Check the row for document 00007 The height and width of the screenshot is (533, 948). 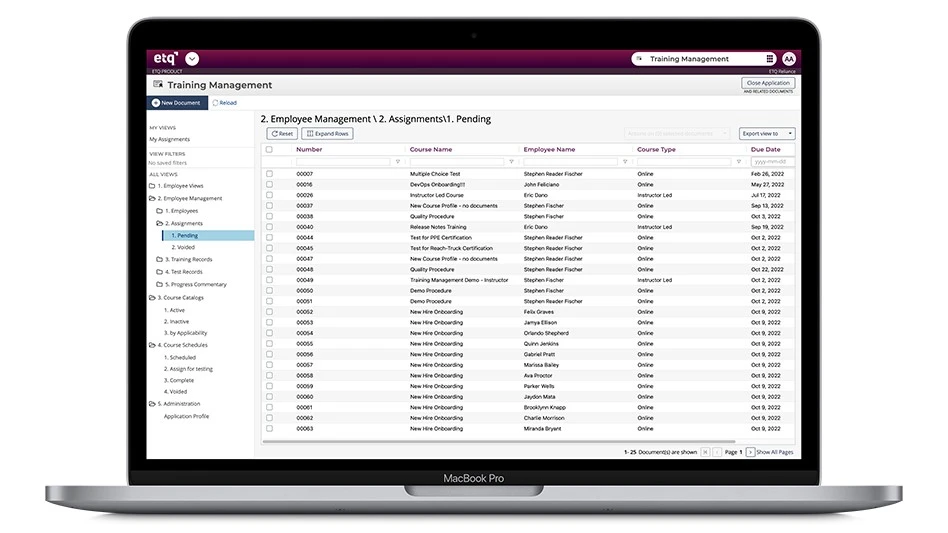click(x=269, y=174)
